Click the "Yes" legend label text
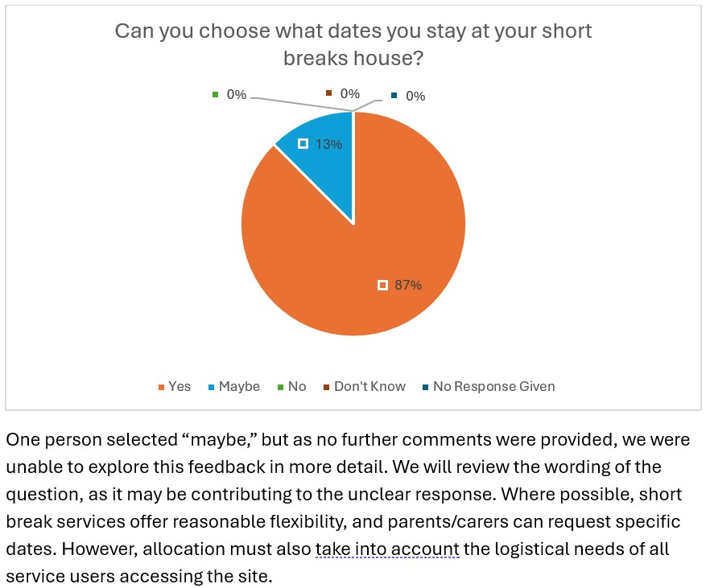 (180, 386)
